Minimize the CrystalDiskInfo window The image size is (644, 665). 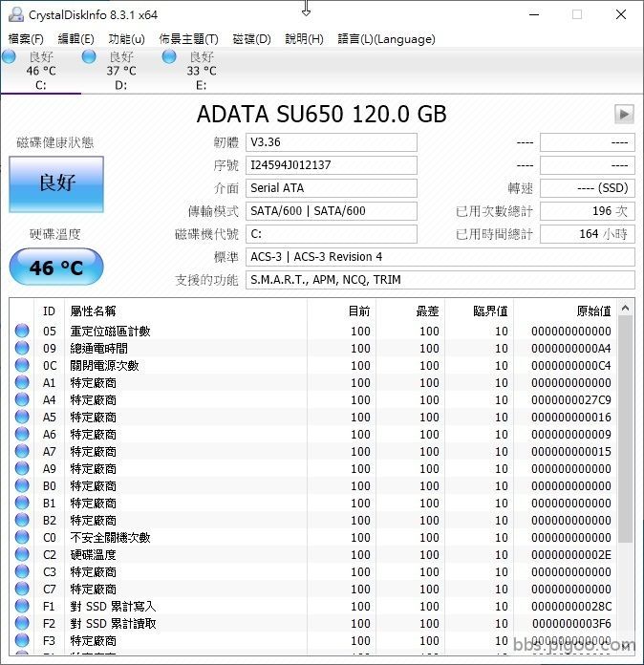click(x=534, y=15)
